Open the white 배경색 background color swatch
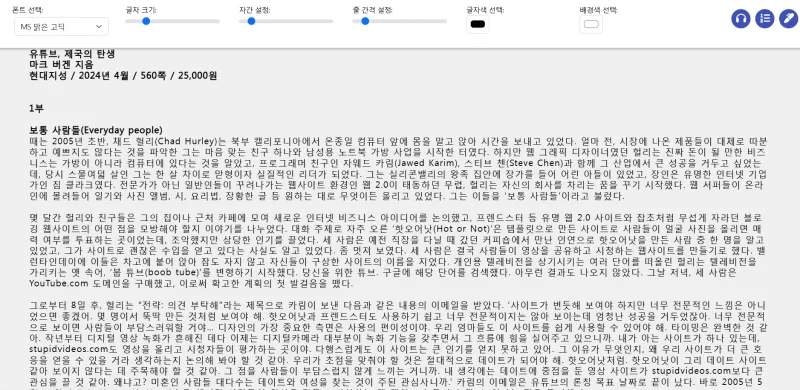800x390 pixels. [591, 25]
